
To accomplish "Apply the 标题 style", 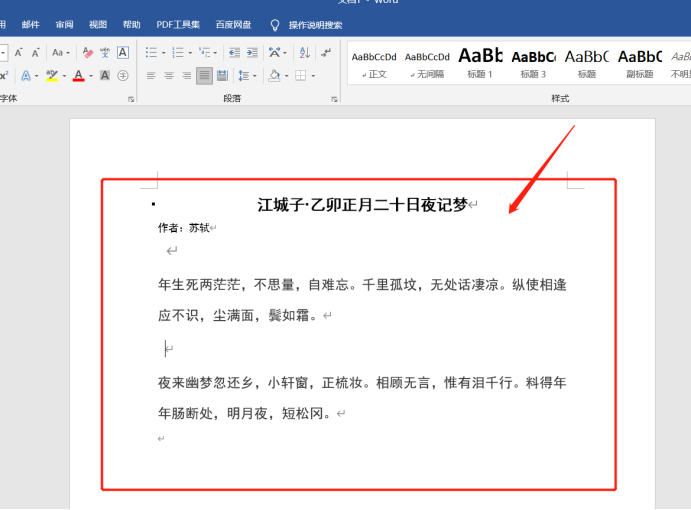I will click(587, 64).
